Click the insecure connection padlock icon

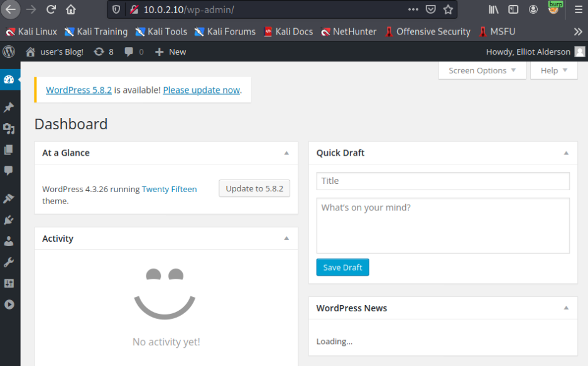tap(134, 9)
